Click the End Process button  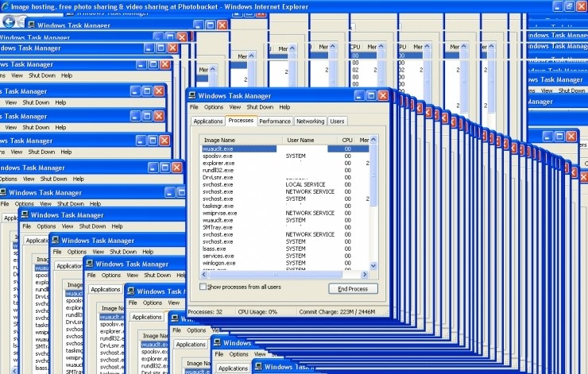(353, 288)
